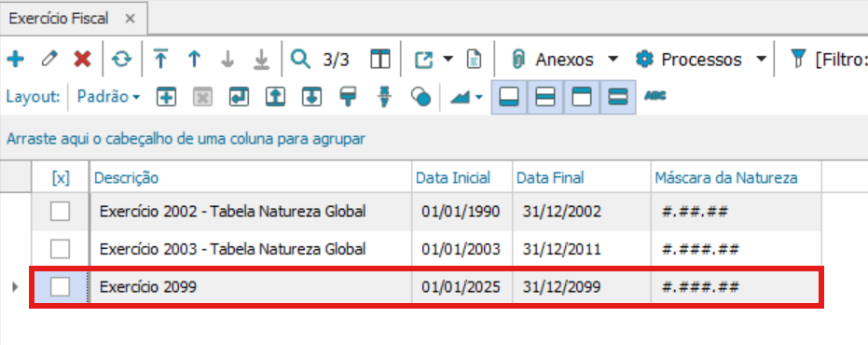Sort by Data Final column header
Viewport: 868px width, 345px height.
point(582,177)
